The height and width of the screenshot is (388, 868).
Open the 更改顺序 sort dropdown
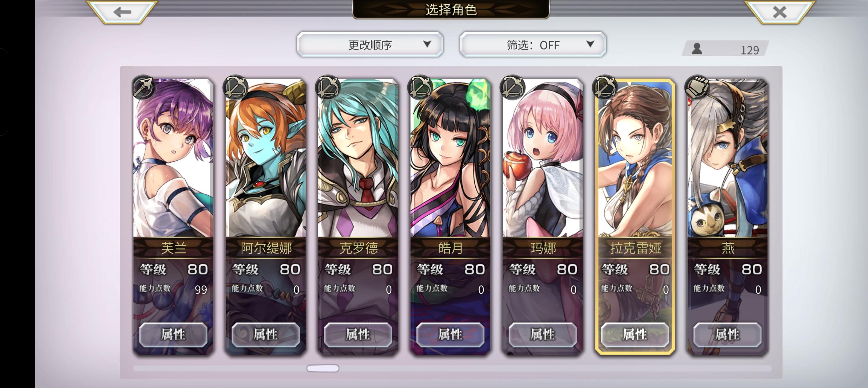click(369, 44)
